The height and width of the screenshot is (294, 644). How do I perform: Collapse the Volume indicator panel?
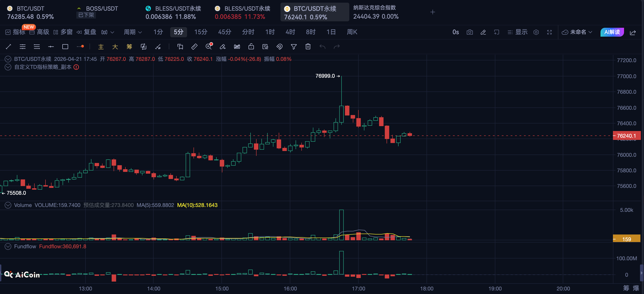click(8, 205)
